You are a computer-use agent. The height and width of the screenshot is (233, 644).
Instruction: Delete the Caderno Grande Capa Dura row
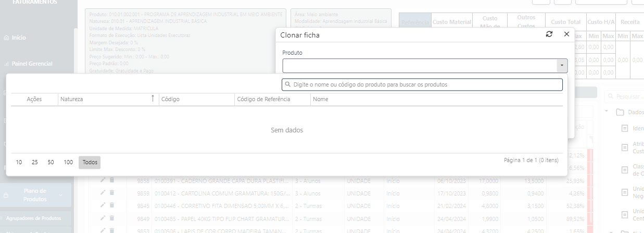click(112, 180)
